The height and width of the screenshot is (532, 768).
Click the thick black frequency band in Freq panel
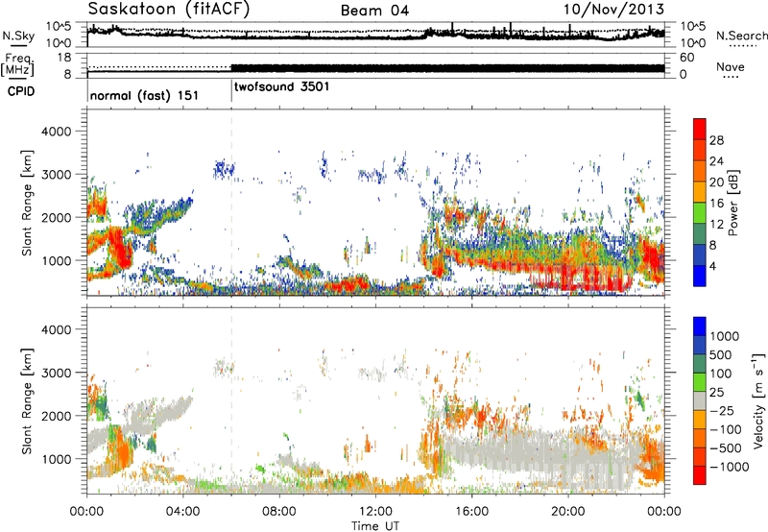pos(447,68)
